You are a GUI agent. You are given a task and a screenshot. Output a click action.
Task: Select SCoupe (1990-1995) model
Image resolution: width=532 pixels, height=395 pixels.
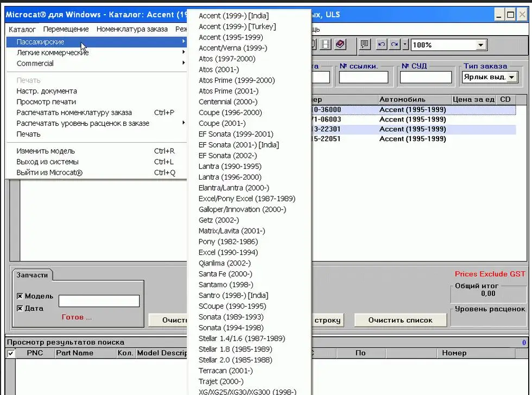click(249, 306)
